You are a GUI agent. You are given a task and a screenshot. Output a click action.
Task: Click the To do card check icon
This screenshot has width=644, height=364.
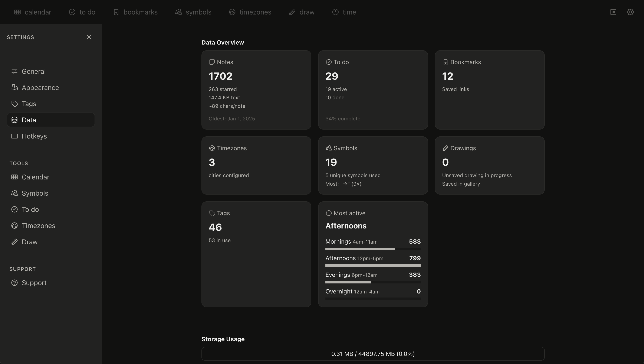coord(329,62)
